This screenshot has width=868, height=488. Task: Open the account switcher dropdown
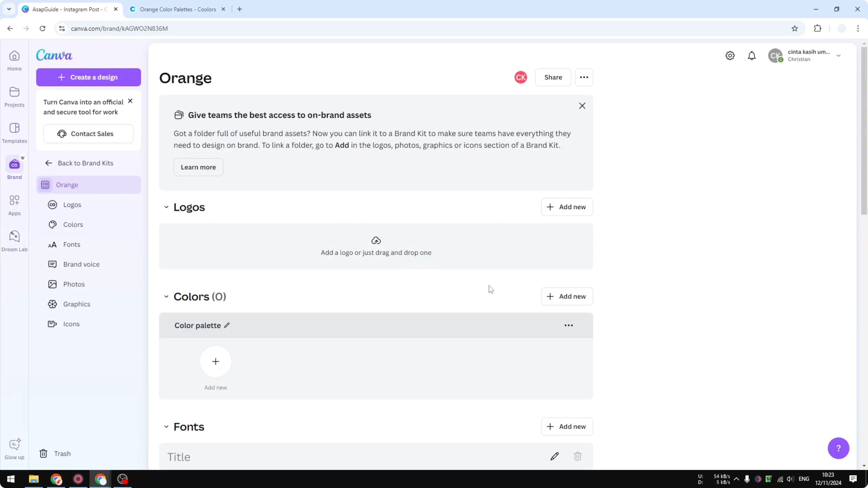click(839, 56)
